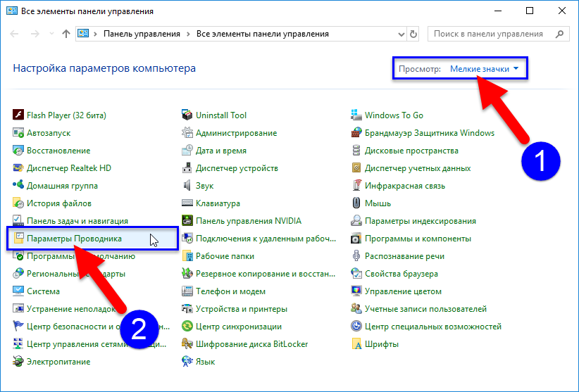Go forward with the Forward arrow

35,34
